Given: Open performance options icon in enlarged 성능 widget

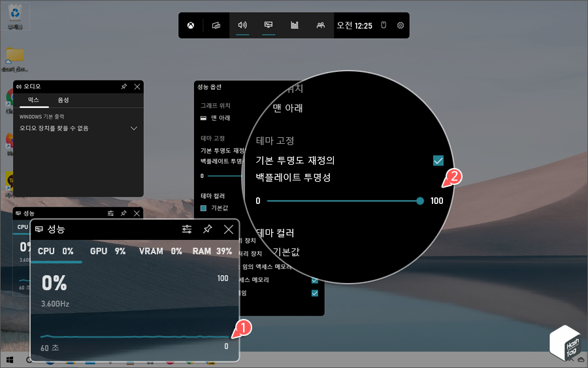Looking at the screenshot, I should point(187,229).
